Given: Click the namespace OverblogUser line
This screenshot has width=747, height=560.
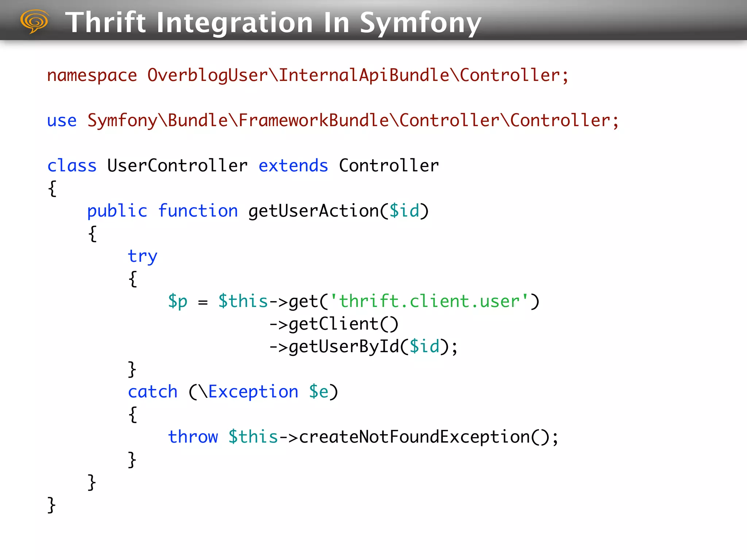Looking at the screenshot, I should click(x=308, y=75).
